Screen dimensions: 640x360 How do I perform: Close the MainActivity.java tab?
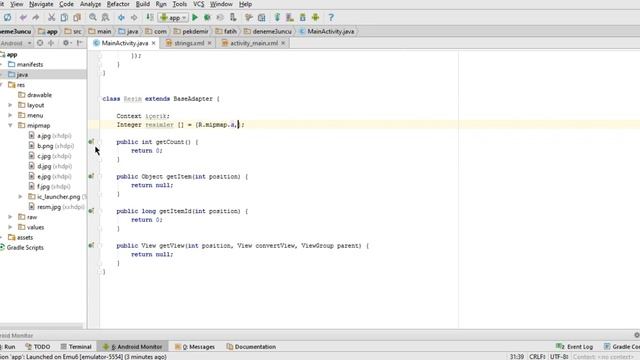pos(153,43)
